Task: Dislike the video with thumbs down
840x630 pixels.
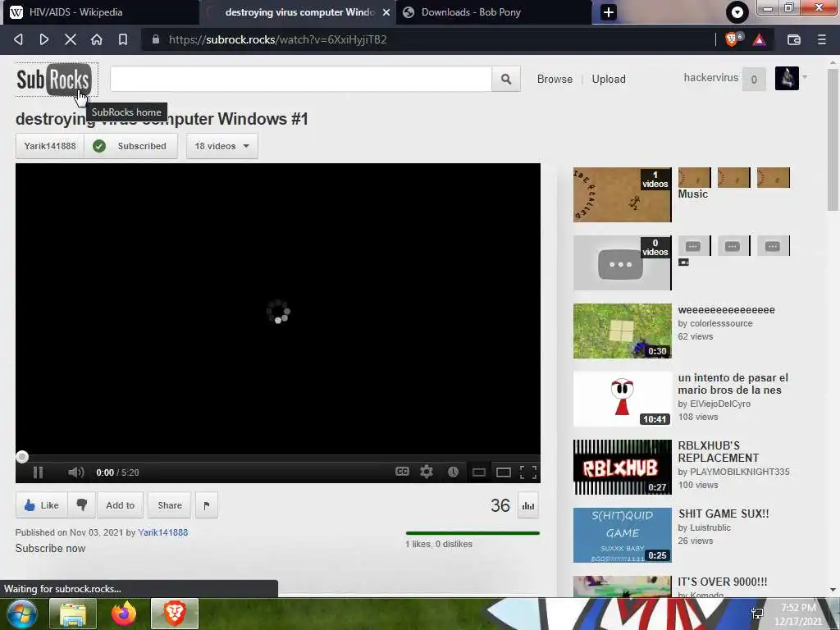Action: click(81, 505)
